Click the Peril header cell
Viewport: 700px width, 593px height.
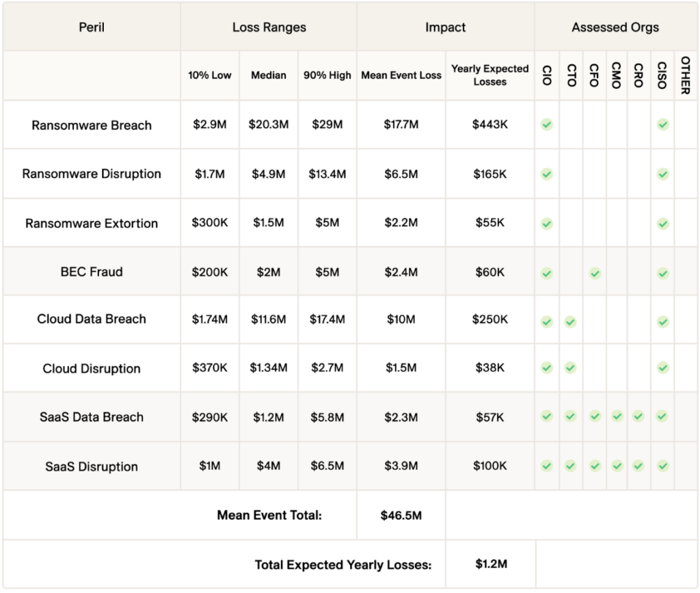[92, 27]
